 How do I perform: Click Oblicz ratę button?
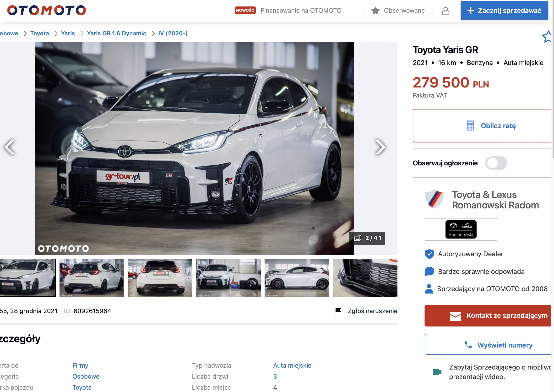482,126
